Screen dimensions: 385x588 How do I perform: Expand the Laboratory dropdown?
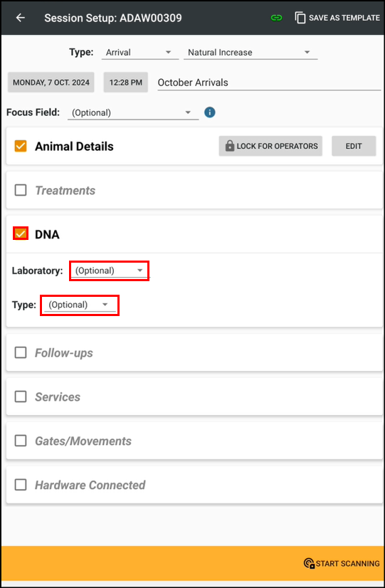pyautogui.click(x=109, y=271)
